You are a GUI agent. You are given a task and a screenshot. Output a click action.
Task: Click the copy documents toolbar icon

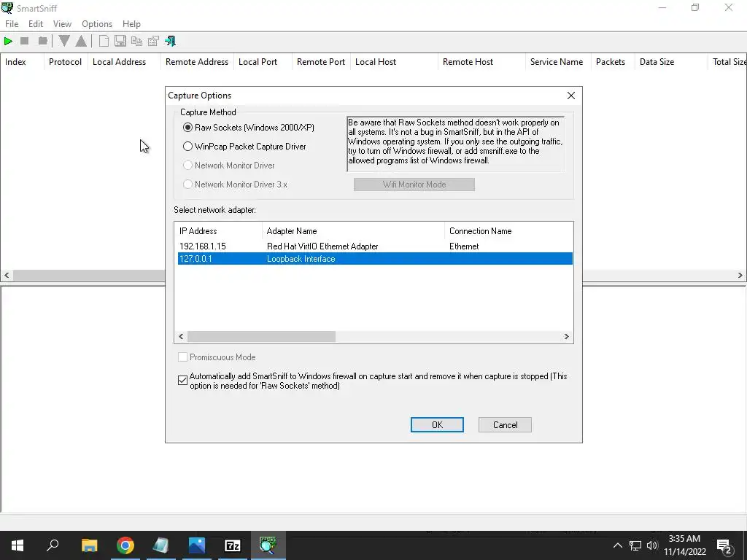(136, 42)
